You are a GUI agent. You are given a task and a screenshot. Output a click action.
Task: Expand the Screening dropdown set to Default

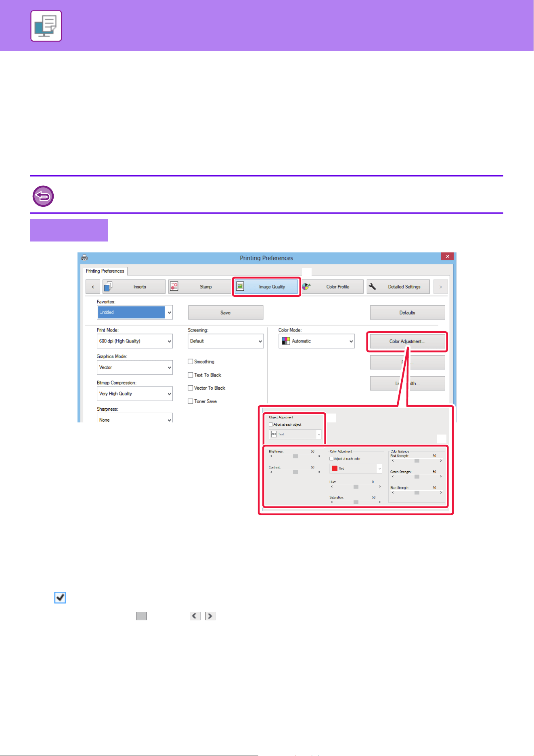(226, 341)
